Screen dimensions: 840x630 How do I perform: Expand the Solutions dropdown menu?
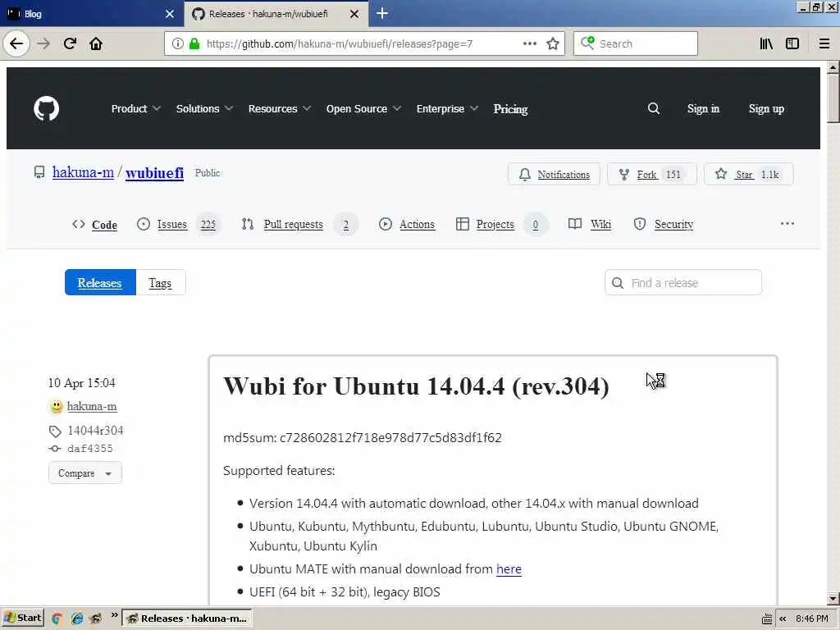(x=204, y=108)
